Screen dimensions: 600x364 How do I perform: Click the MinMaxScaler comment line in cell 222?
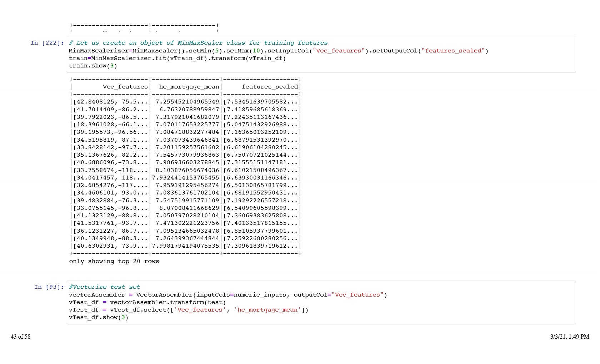[198, 43]
